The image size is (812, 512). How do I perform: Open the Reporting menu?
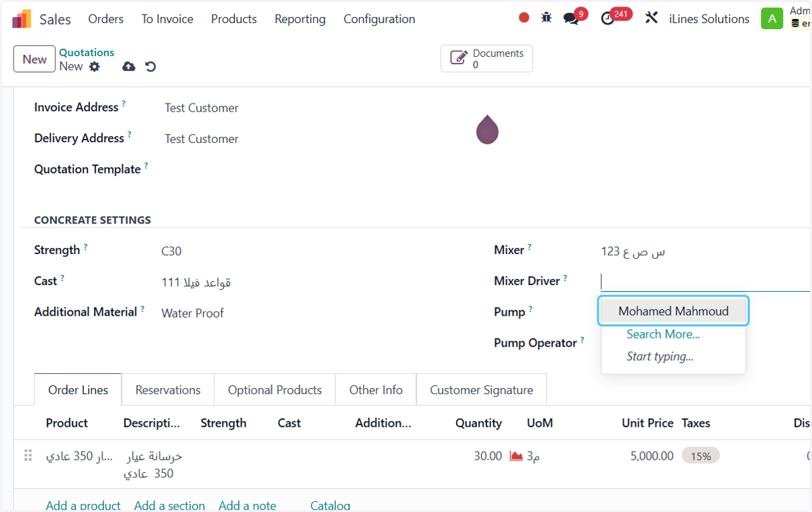click(x=300, y=19)
